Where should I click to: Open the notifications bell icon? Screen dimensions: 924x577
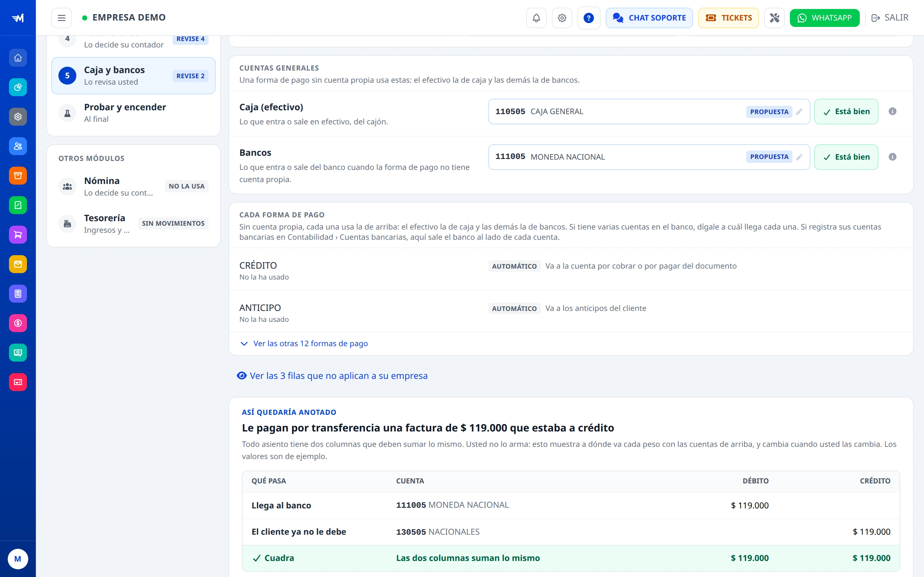536,18
